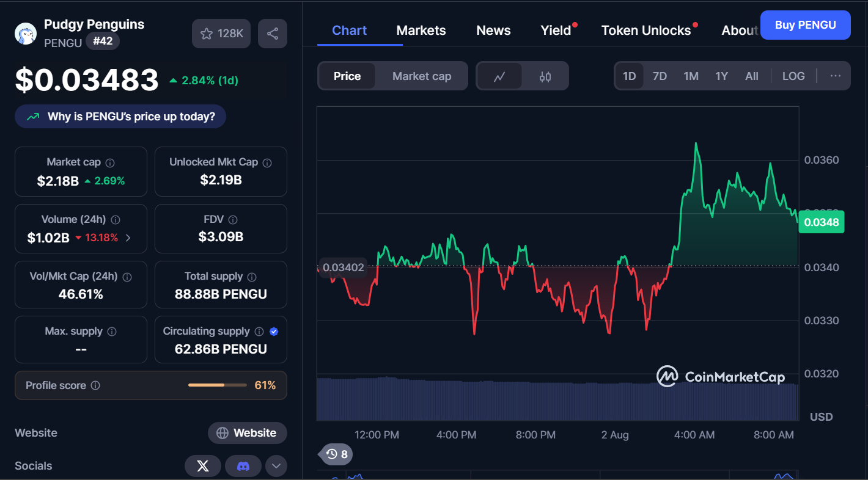
Task: Open info icon next to Total supply
Action: pos(252,277)
